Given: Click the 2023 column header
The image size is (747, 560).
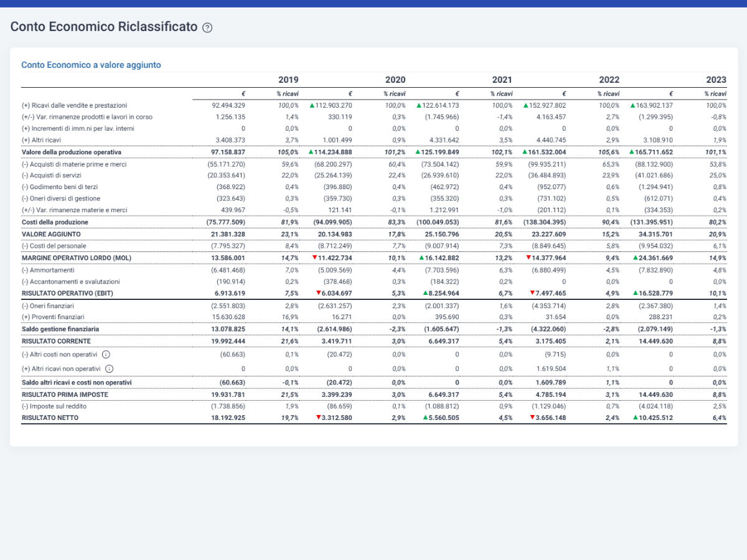Looking at the screenshot, I should pos(716,80).
